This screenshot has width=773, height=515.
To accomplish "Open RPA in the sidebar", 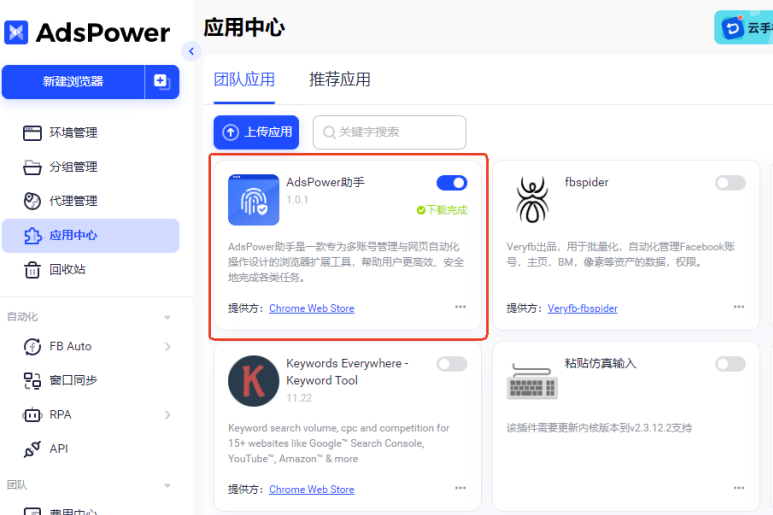I will [x=90, y=415].
